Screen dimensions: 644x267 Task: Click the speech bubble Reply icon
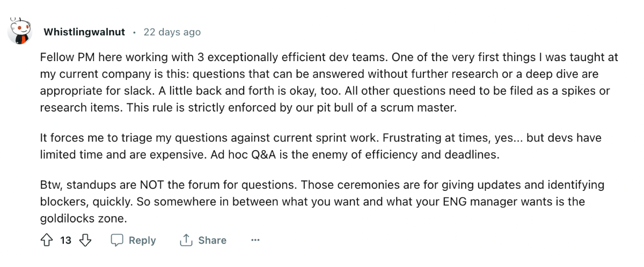tap(117, 240)
